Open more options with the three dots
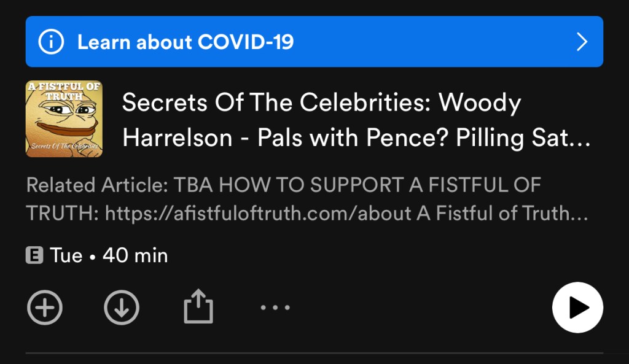629x364 pixels. tap(275, 308)
